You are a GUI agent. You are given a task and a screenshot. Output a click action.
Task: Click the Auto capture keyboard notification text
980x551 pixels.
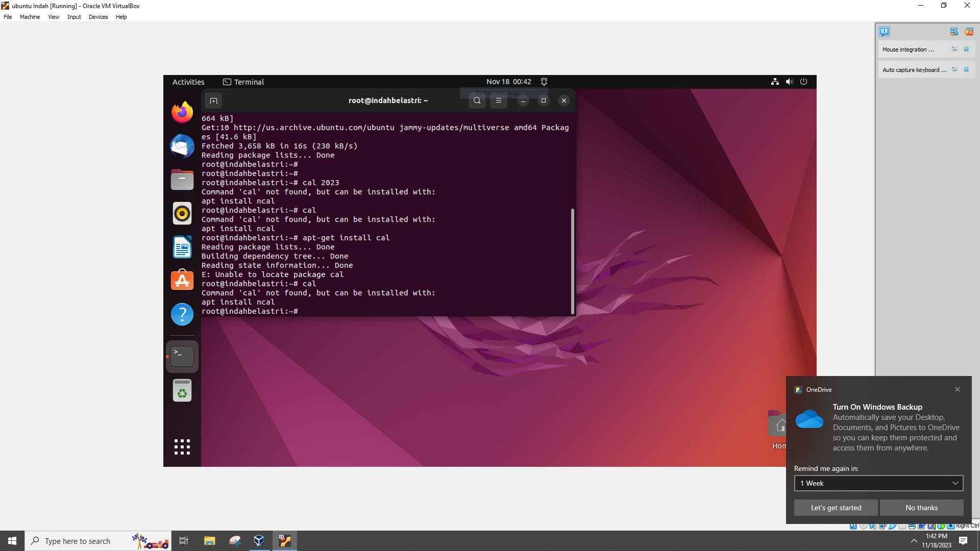(x=914, y=70)
